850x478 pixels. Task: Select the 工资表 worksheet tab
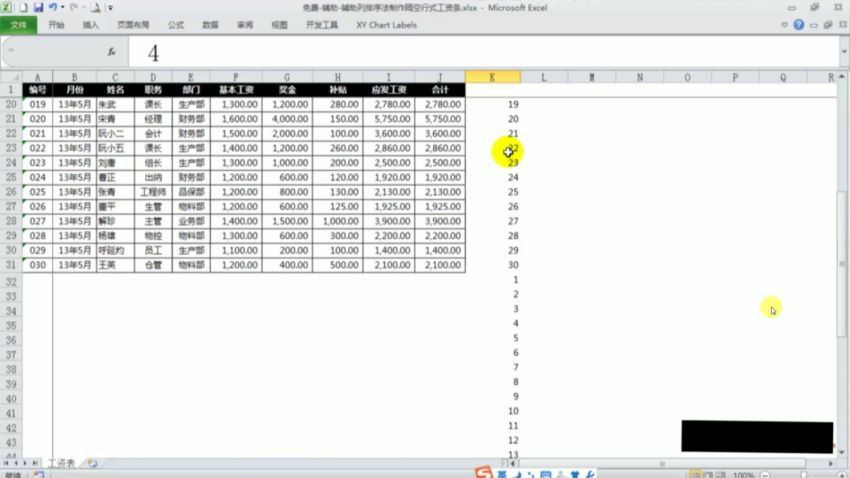click(x=61, y=464)
